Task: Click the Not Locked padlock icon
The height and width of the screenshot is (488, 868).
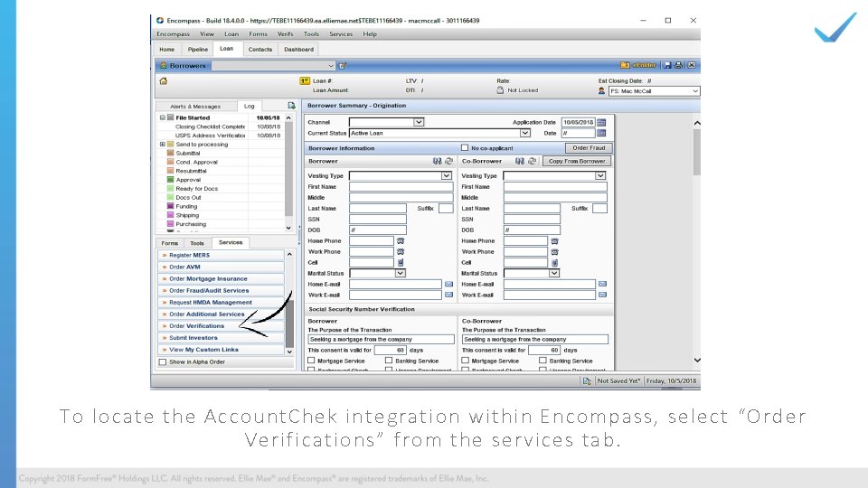Action: [x=500, y=90]
